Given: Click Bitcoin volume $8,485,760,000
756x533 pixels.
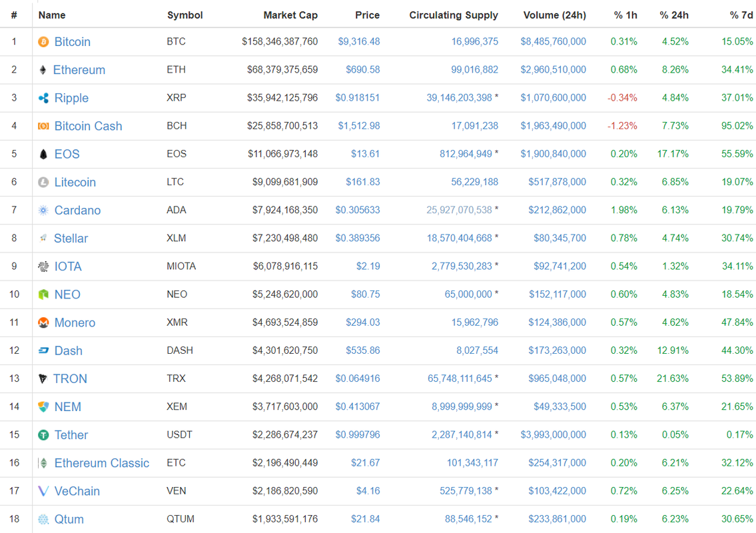Looking at the screenshot, I should (x=553, y=41).
